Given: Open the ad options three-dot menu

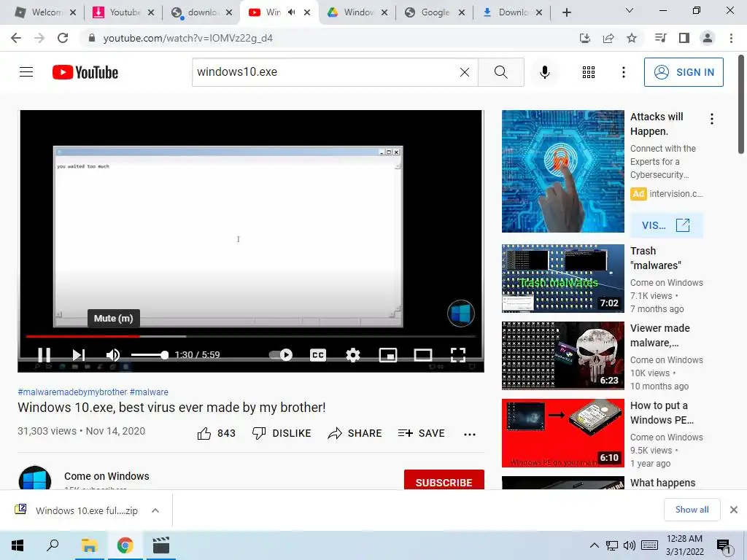Looking at the screenshot, I should pos(712,119).
